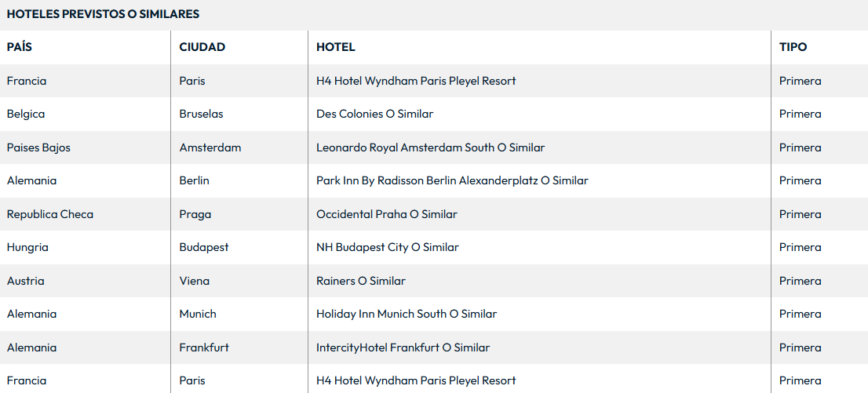
Task: Select the Paises Bajos cell
Action: pos(38,147)
